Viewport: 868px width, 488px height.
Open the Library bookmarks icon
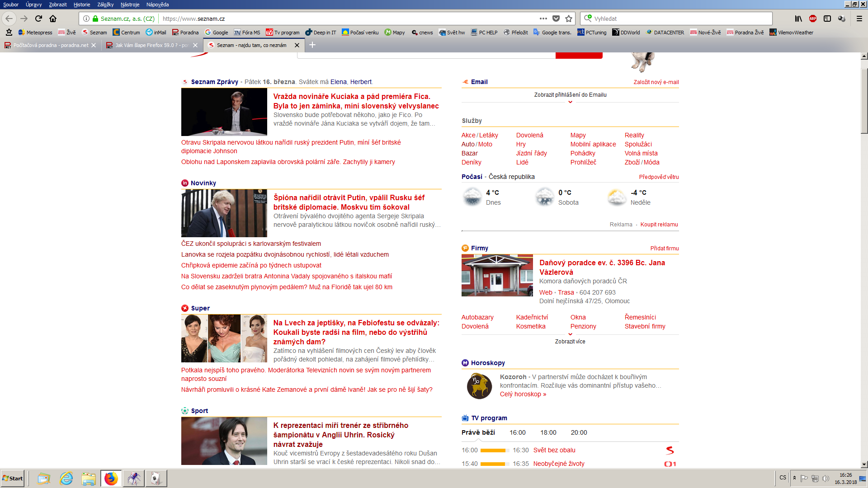pos(798,19)
